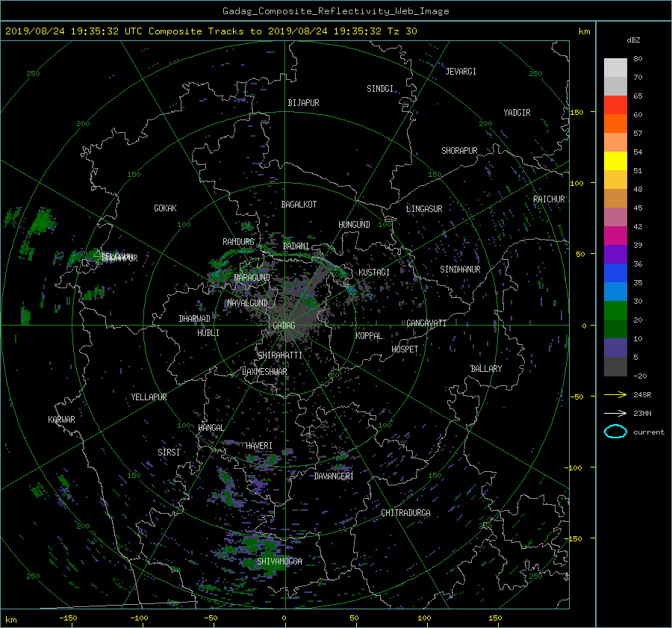Click the Gadag_Composite_Reflectivity_Web_Image title
This screenshot has height=628, width=672.
tap(335, 11)
